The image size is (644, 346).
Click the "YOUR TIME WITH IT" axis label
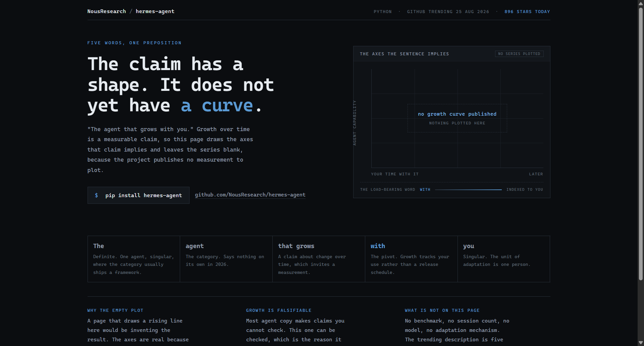tap(395, 174)
